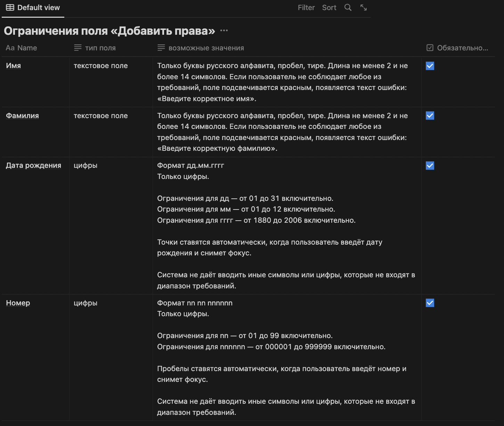Screen dimensions: 504x426
Task: Click the table icon next to Default view
Action: click(x=10, y=7)
